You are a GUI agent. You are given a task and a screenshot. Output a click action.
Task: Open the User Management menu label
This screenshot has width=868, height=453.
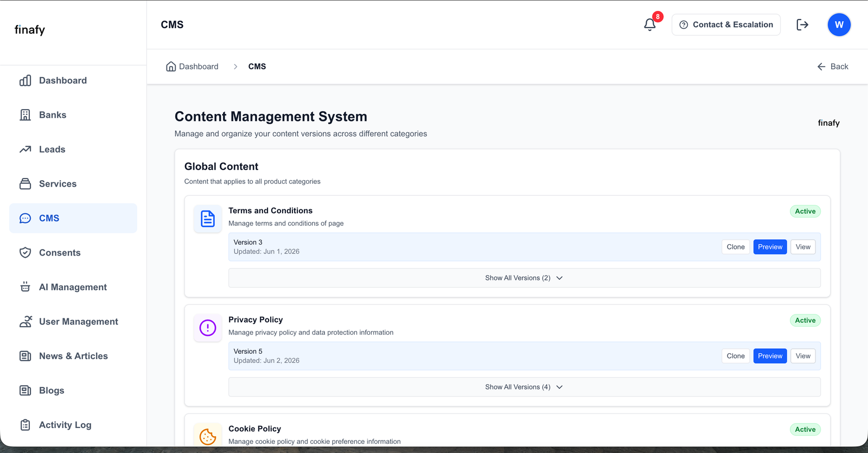[79, 322]
